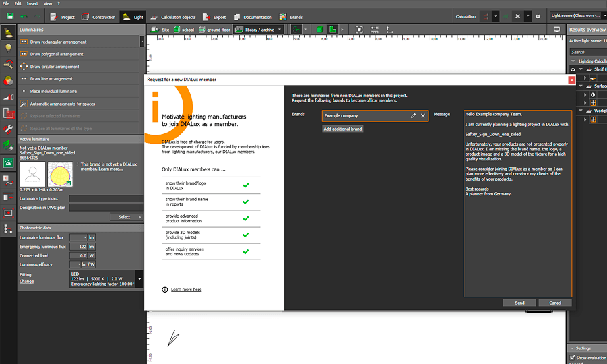Remove Example company with the X icon
Screen dimensions: 607x364
[x=423, y=115]
